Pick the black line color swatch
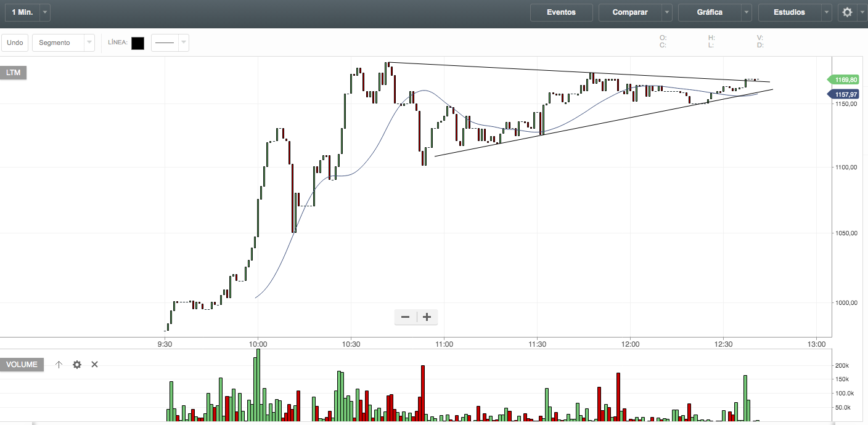The image size is (868, 425). [x=138, y=43]
